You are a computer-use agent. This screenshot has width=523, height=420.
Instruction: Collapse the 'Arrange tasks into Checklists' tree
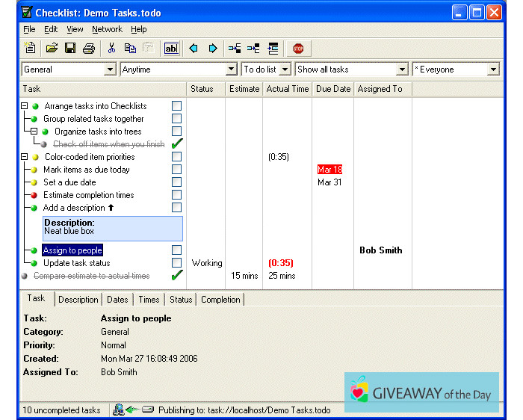[25, 106]
